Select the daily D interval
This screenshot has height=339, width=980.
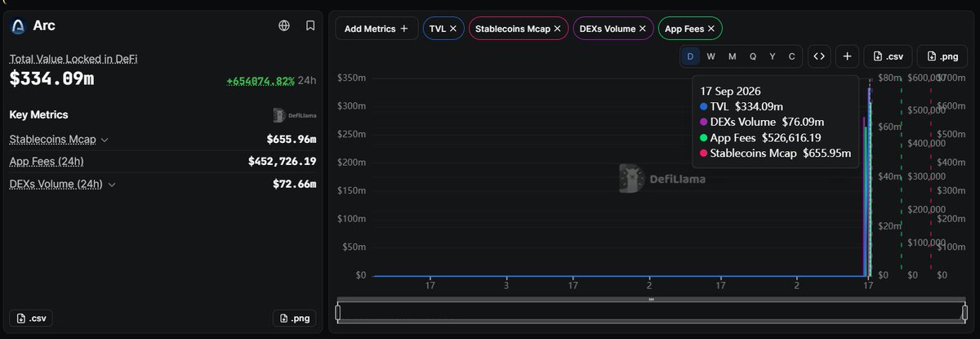click(691, 56)
